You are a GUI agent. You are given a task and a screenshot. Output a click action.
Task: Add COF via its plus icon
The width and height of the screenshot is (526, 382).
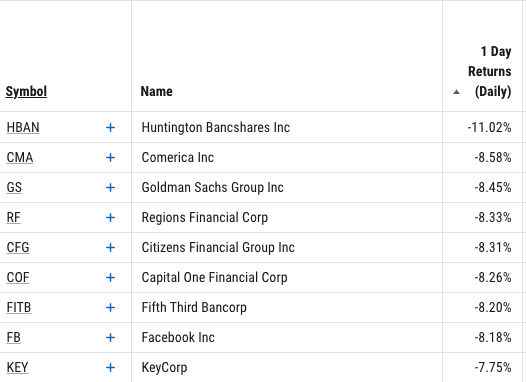point(110,278)
